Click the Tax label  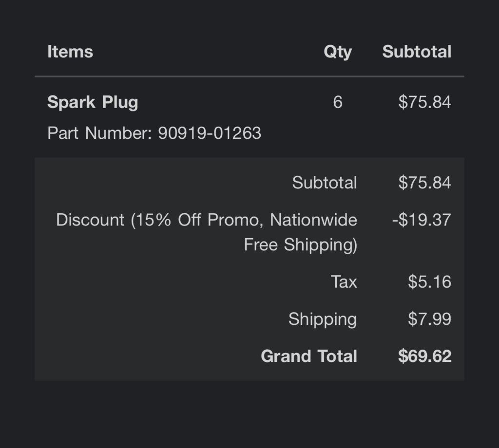[x=344, y=282]
